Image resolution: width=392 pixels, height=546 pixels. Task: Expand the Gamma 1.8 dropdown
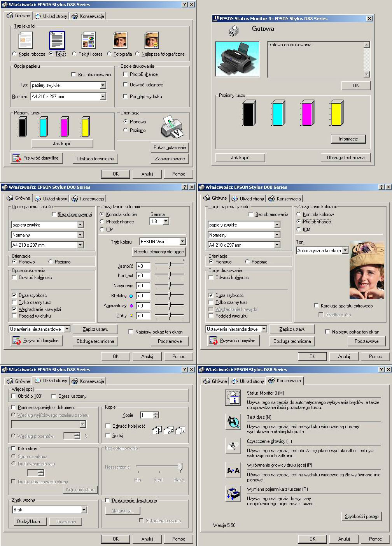tap(166, 221)
